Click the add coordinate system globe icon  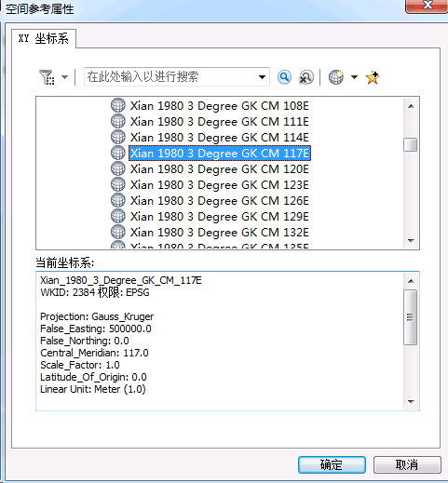pyautogui.click(x=336, y=77)
